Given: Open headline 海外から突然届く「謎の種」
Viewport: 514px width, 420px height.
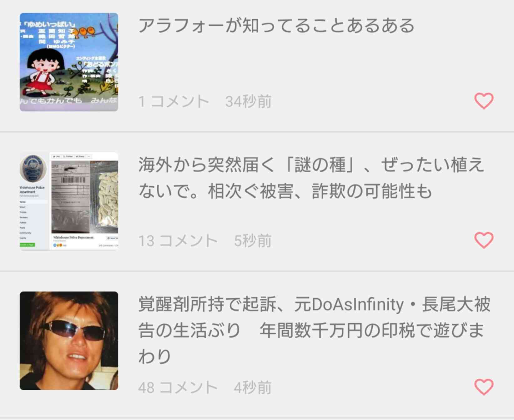Looking at the screenshot, I should [311, 178].
